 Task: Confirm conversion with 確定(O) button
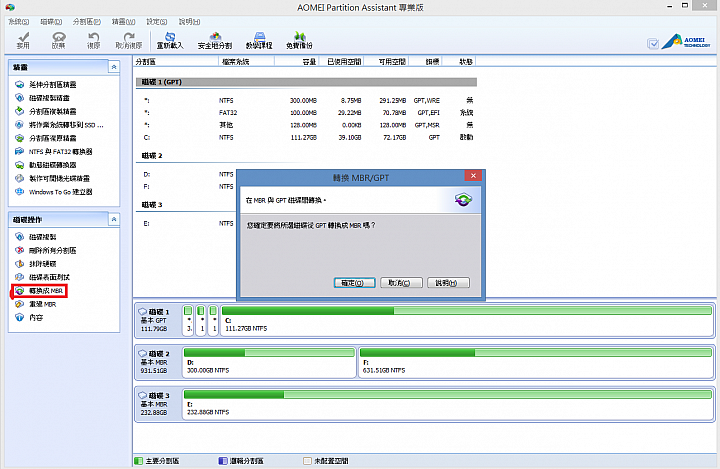coord(354,283)
